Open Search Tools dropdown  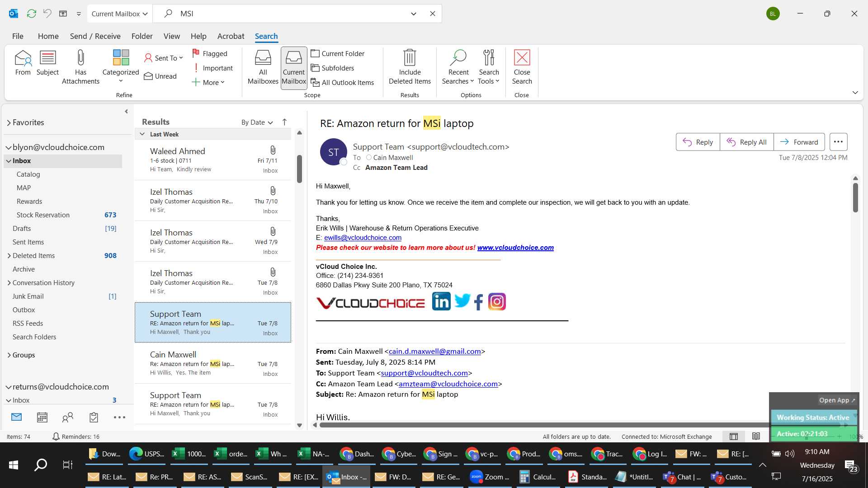click(489, 67)
